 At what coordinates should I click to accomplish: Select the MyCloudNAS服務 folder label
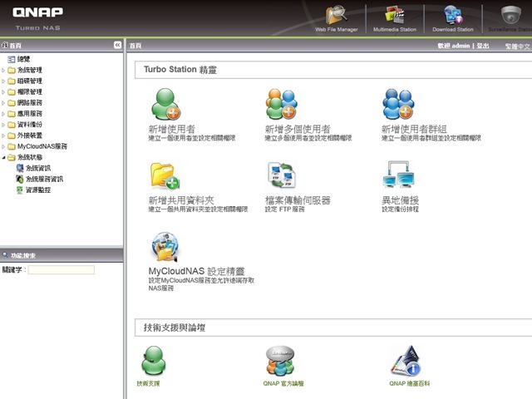42,146
